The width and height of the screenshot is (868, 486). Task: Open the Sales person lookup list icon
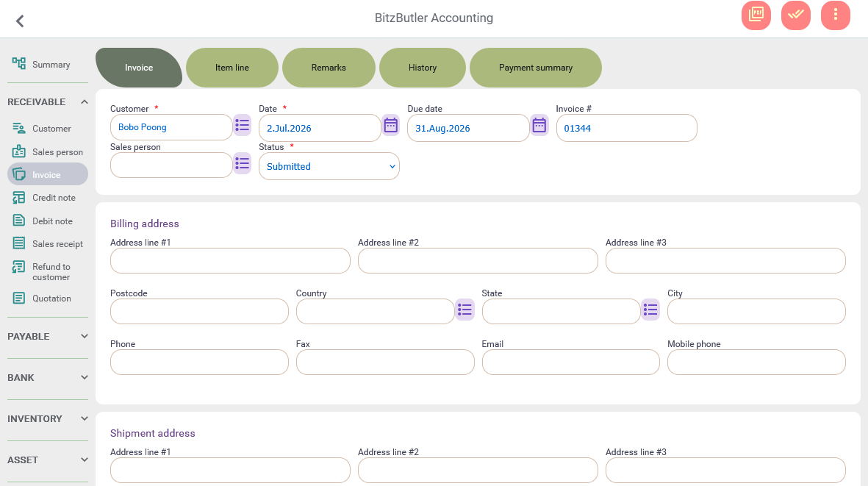coord(242,163)
